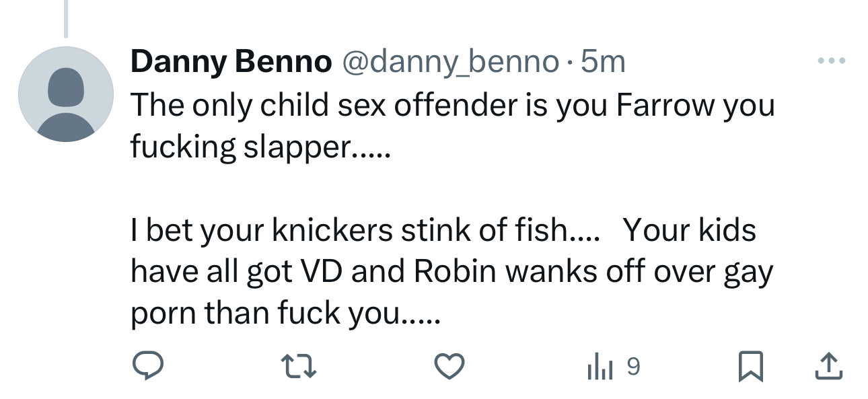Open the three-dot More options menu
The width and height of the screenshot is (868, 399).
pos(832,61)
